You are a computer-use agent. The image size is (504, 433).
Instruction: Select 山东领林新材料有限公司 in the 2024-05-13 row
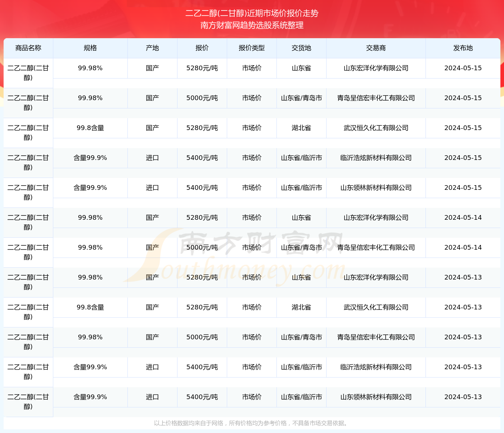(376, 397)
